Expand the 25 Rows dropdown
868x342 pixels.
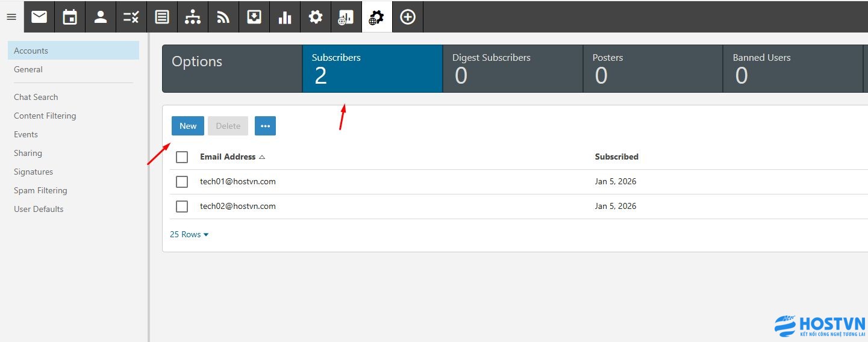click(189, 234)
